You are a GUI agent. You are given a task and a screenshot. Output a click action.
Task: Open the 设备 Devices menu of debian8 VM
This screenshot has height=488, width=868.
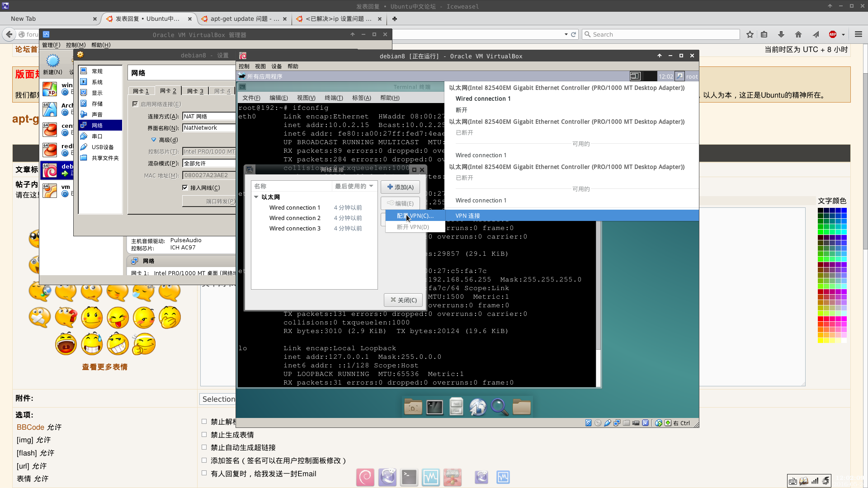click(x=277, y=66)
